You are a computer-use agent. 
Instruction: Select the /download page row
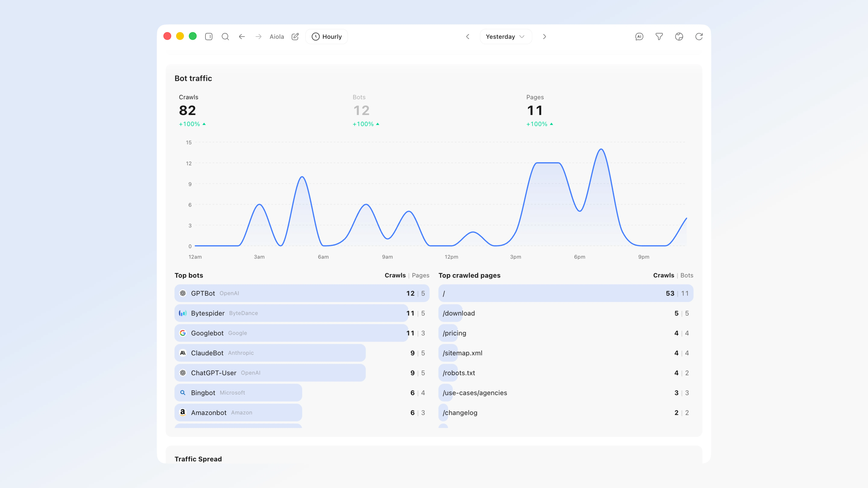tap(566, 313)
